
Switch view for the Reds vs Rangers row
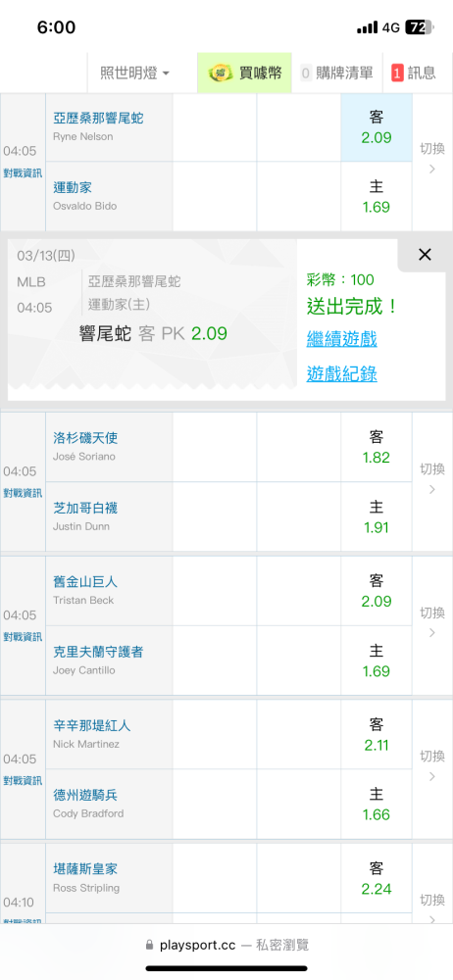[x=431, y=765]
